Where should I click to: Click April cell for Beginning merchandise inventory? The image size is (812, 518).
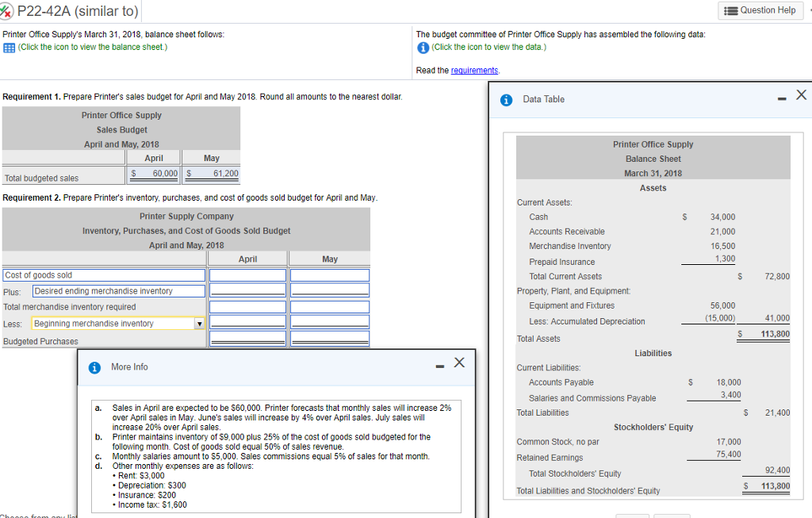(247, 322)
